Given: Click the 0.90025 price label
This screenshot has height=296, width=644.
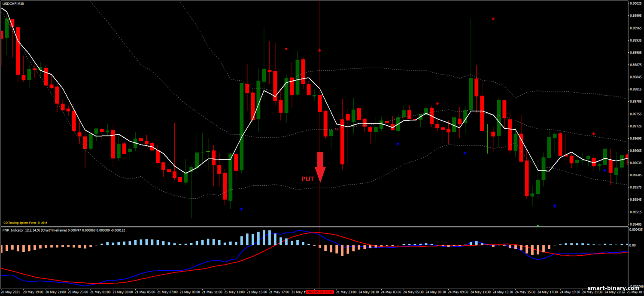Looking at the screenshot, I should [x=635, y=3].
